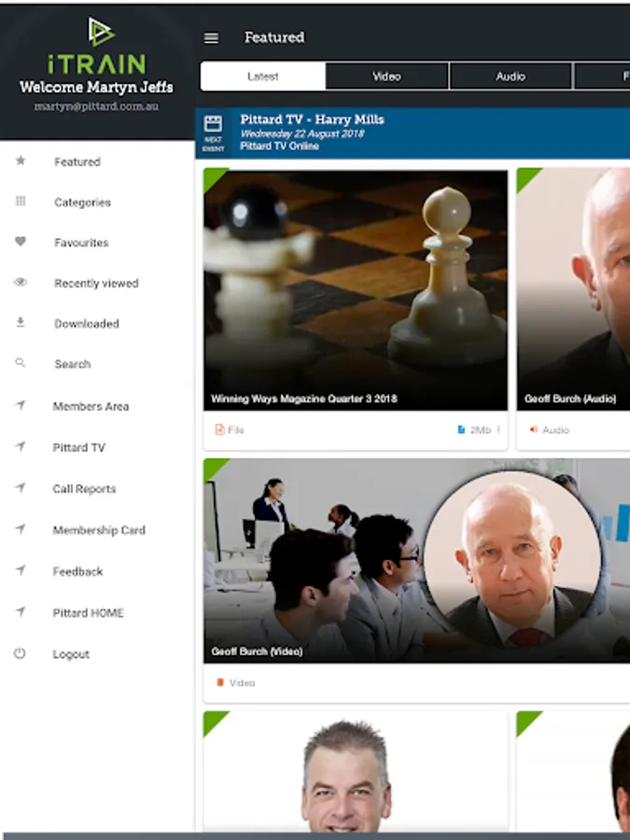Click the Next Event calendar icon
The height and width of the screenshot is (840, 630).
(213, 124)
